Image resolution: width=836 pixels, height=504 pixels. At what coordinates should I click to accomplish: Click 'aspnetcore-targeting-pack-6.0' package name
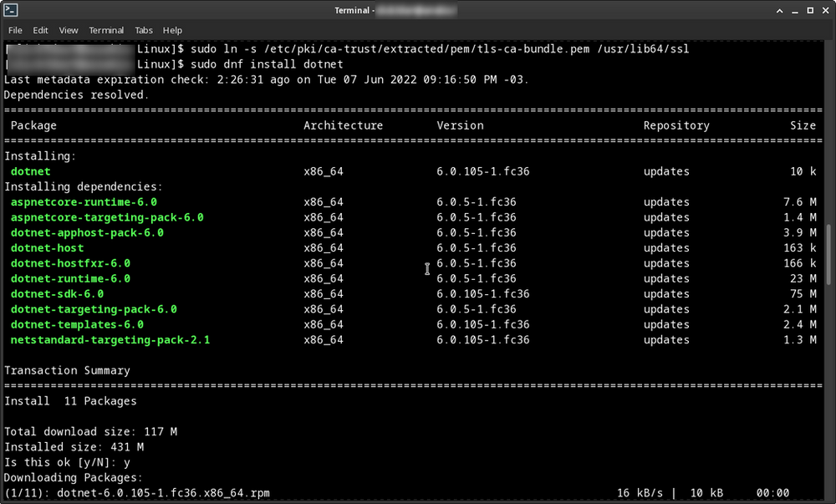point(107,217)
